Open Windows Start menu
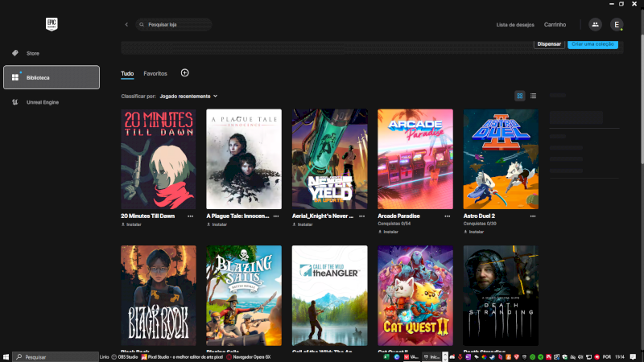Screen dimensions: 644x362 coord(6,356)
